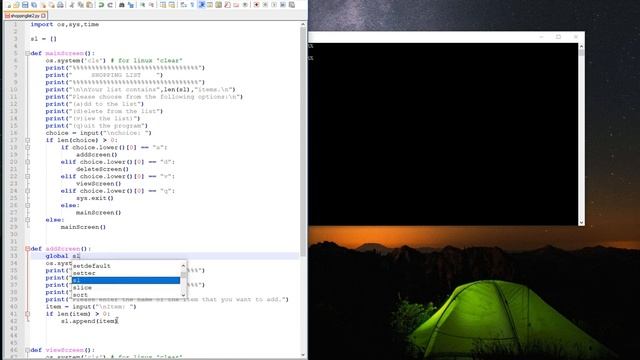Switch to the shoppinglist2.py tab
This screenshot has width=640, height=360.
tap(24, 16)
